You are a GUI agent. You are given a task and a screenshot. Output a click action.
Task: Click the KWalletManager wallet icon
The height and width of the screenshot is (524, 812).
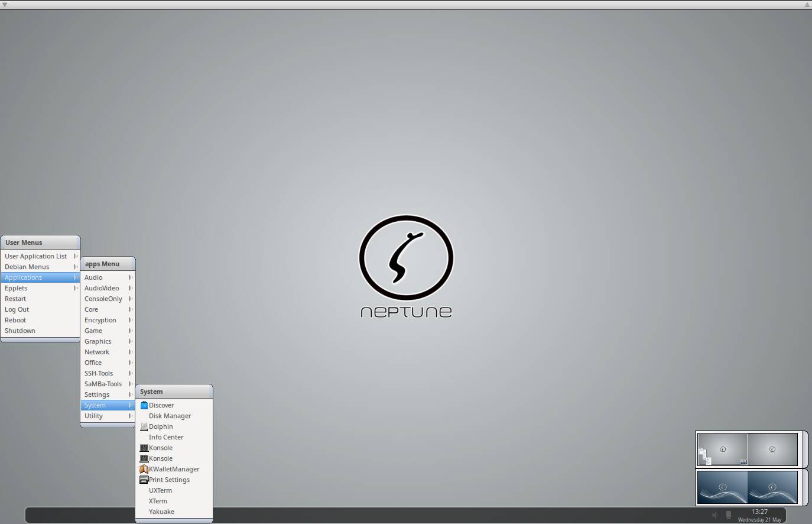(x=144, y=469)
